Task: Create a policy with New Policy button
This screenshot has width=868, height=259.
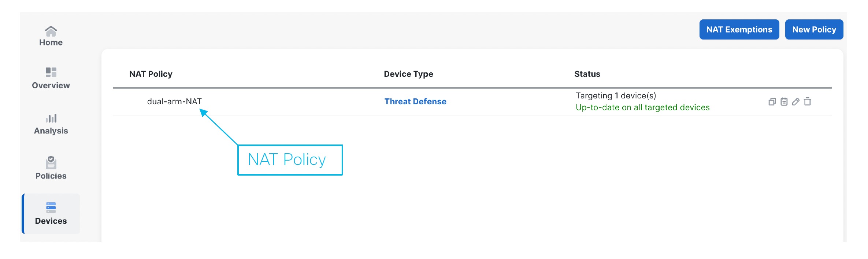Action: coord(814,30)
